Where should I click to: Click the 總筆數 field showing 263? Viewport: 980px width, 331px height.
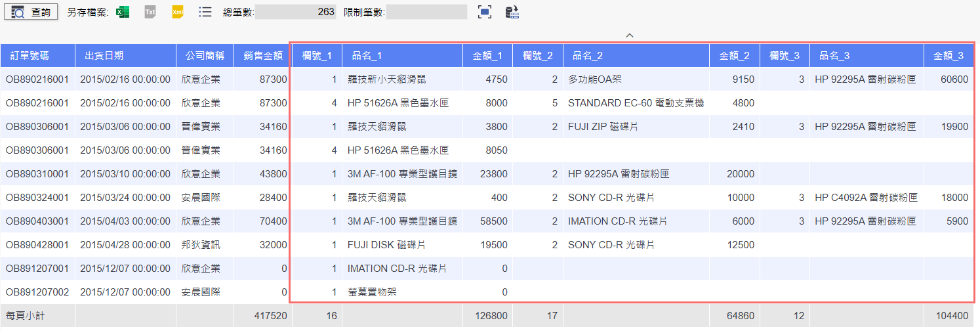295,12
